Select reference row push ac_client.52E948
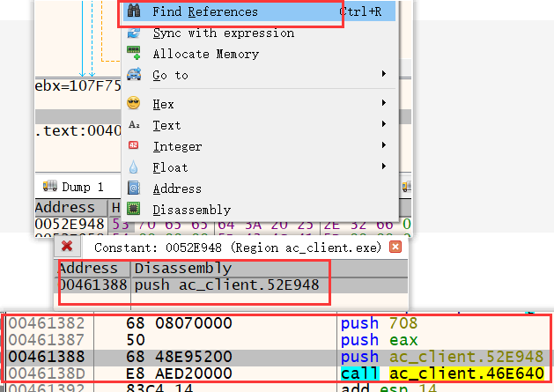The image size is (554, 392). click(225, 285)
